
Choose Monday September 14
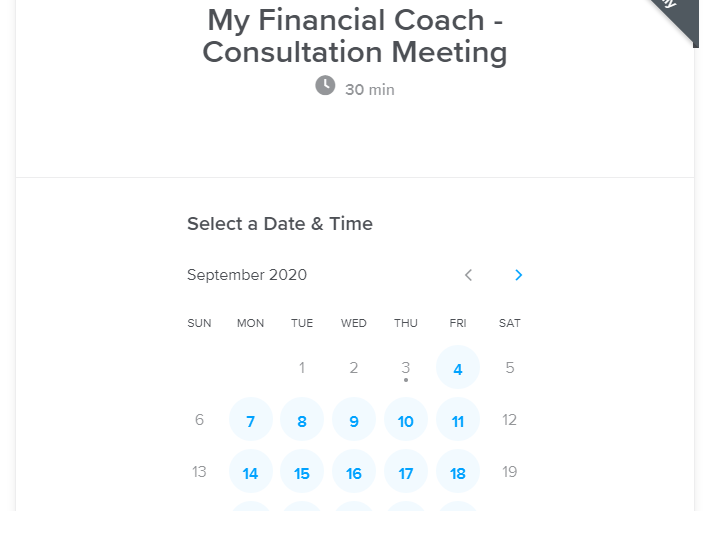(250, 473)
